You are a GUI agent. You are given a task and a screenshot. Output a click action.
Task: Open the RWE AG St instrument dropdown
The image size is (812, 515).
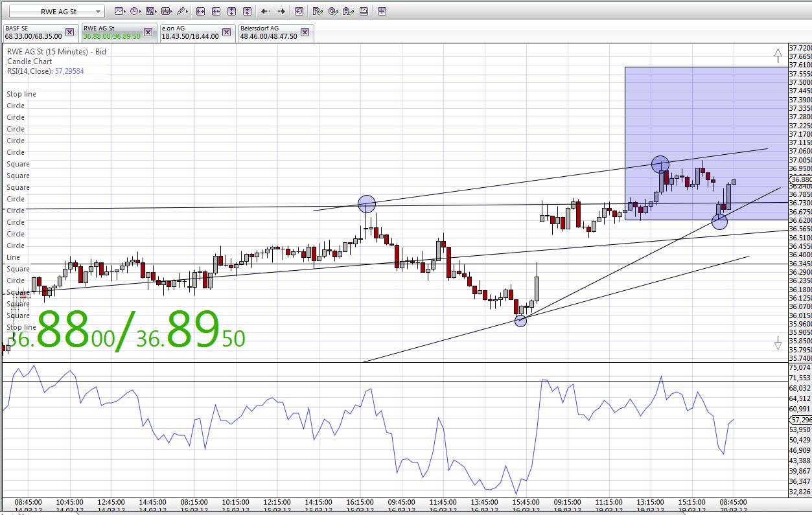pos(57,12)
